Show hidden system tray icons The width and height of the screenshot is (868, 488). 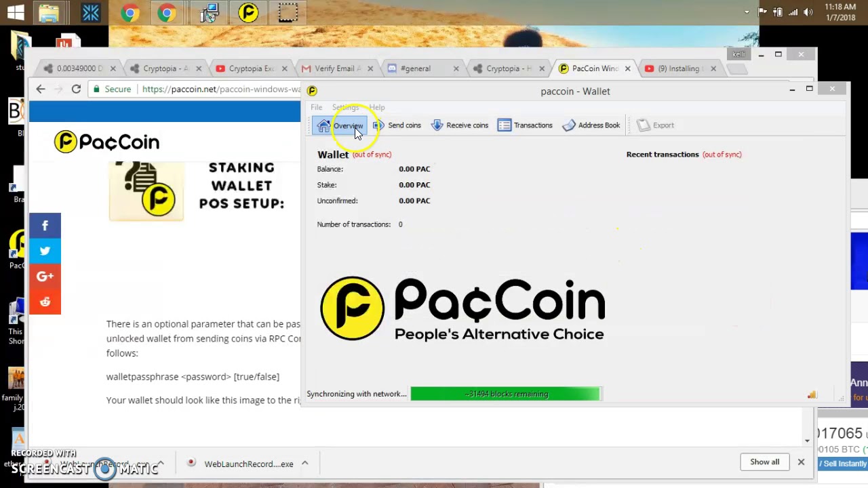click(x=747, y=12)
